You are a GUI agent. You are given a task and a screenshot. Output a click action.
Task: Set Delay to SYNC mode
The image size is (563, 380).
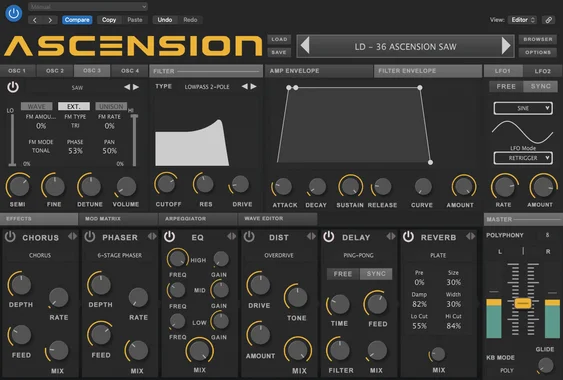376,274
